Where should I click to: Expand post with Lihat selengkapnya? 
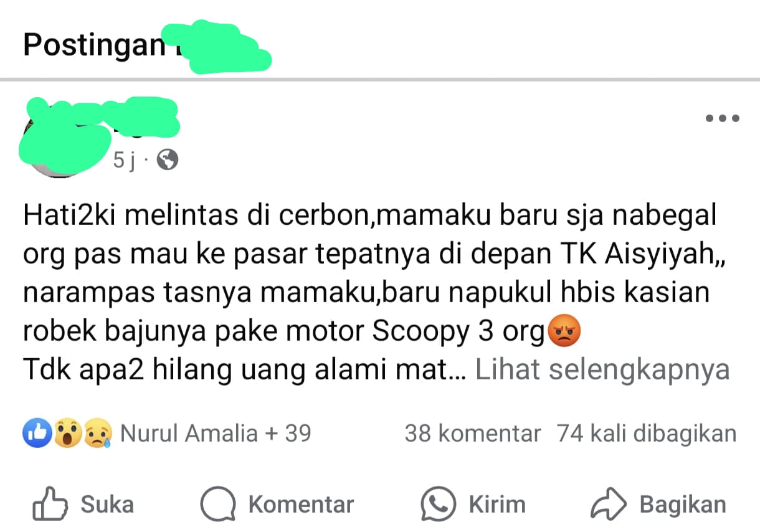pyautogui.click(x=602, y=370)
